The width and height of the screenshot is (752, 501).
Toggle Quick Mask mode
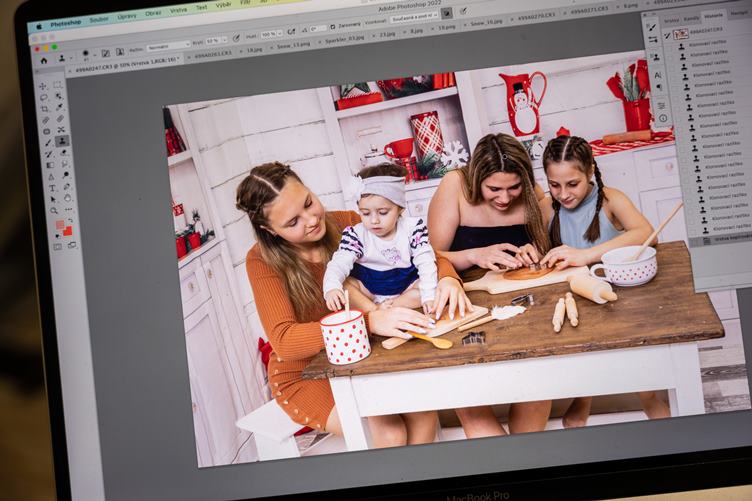coord(58,246)
